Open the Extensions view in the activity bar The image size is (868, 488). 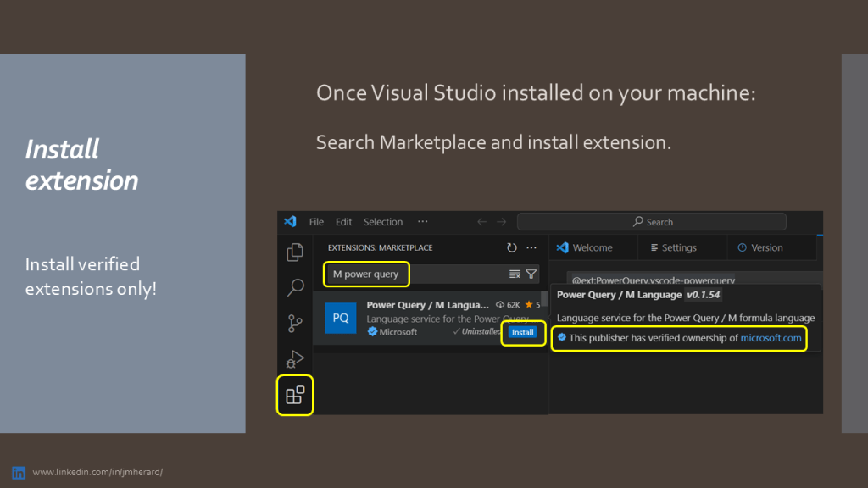[294, 395]
